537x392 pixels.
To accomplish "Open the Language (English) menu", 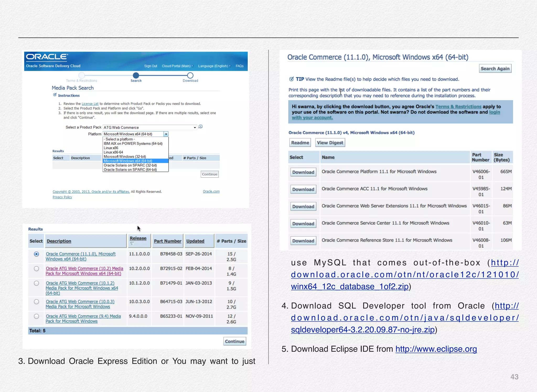I will 214,66.
